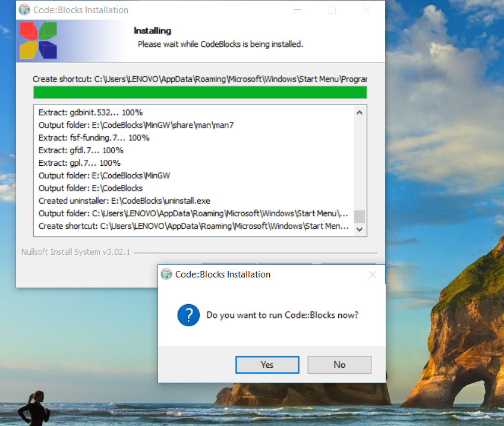Confirm running Code::Blocks with Yes button
The width and height of the screenshot is (504, 426).
[267, 365]
